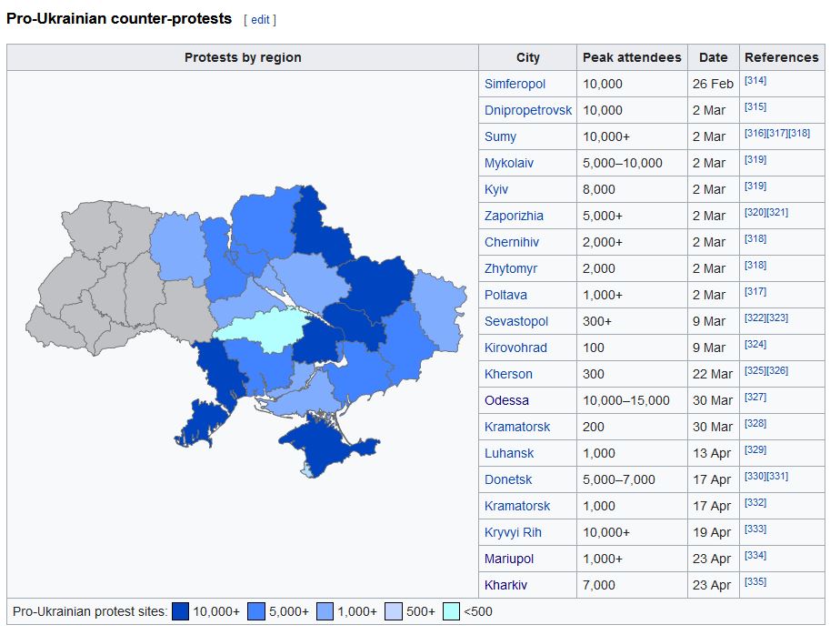Click the 5,000+ legend color swatch
The height and width of the screenshot is (635, 840).
(256, 611)
